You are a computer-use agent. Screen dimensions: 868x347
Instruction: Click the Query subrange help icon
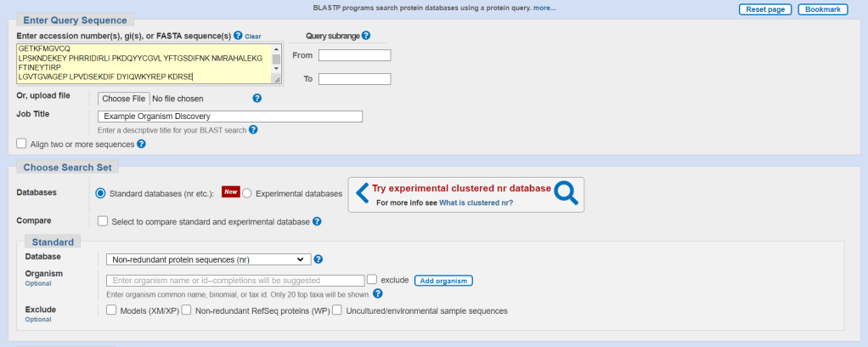click(x=366, y=36)
